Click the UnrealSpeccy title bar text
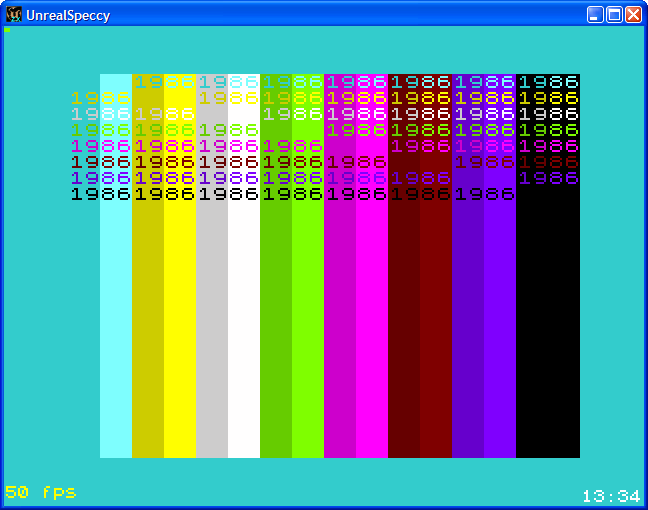 click(69, 15)
